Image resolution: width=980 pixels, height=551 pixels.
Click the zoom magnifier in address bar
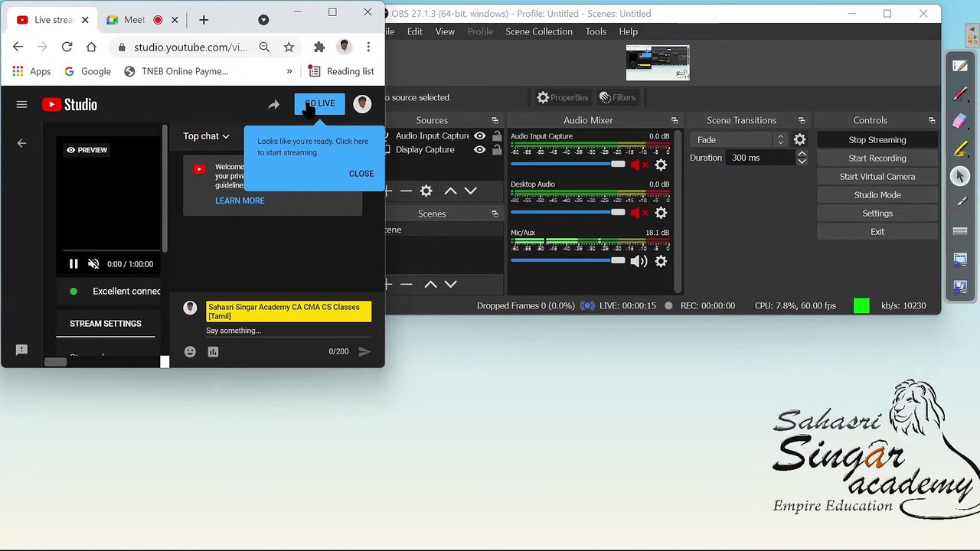click(x=264, y=47)
